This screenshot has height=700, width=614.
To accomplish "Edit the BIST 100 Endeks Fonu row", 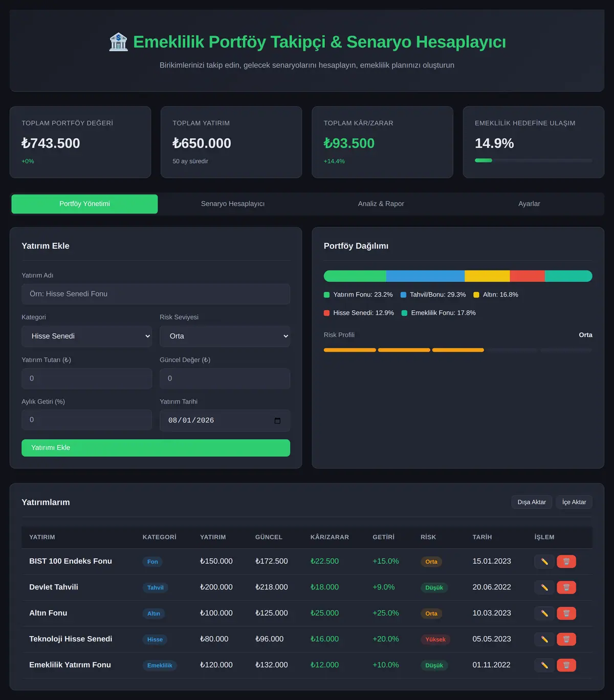I will pos(544,562).
